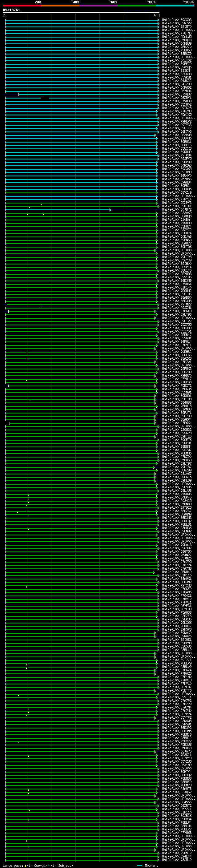Select the UniRef100_B9HVS4 label
197x868 pixels.
tap(177, 819)
